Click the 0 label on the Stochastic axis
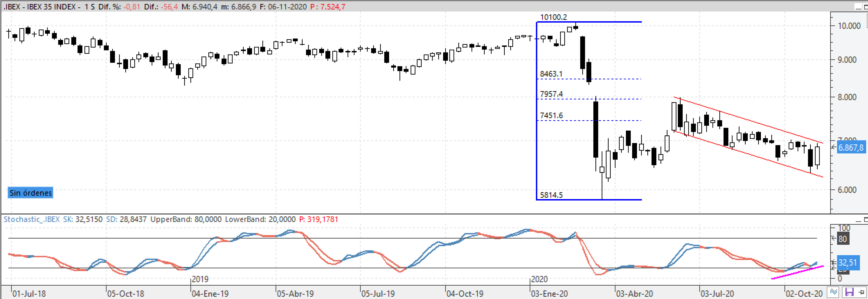The height and width of the screenshot is (299, 868). 840,278
